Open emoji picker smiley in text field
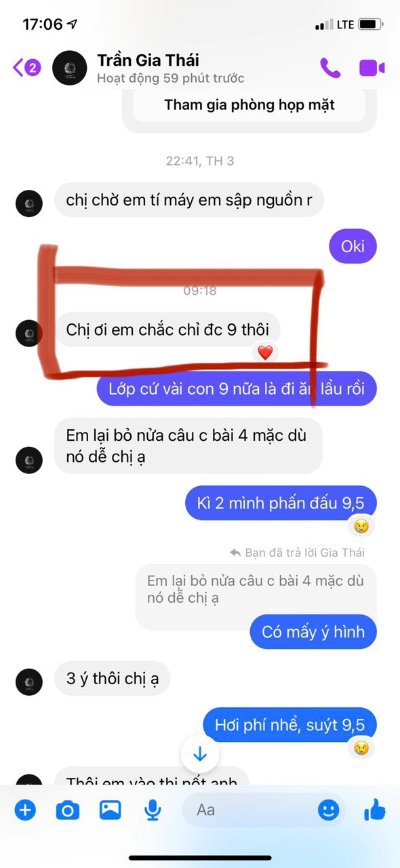 (328, 810)
